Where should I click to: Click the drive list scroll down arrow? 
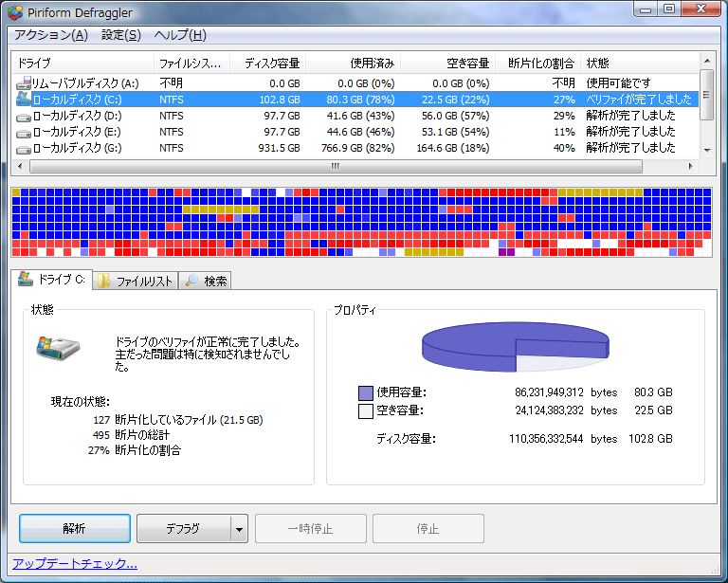[x=707, y=150]
